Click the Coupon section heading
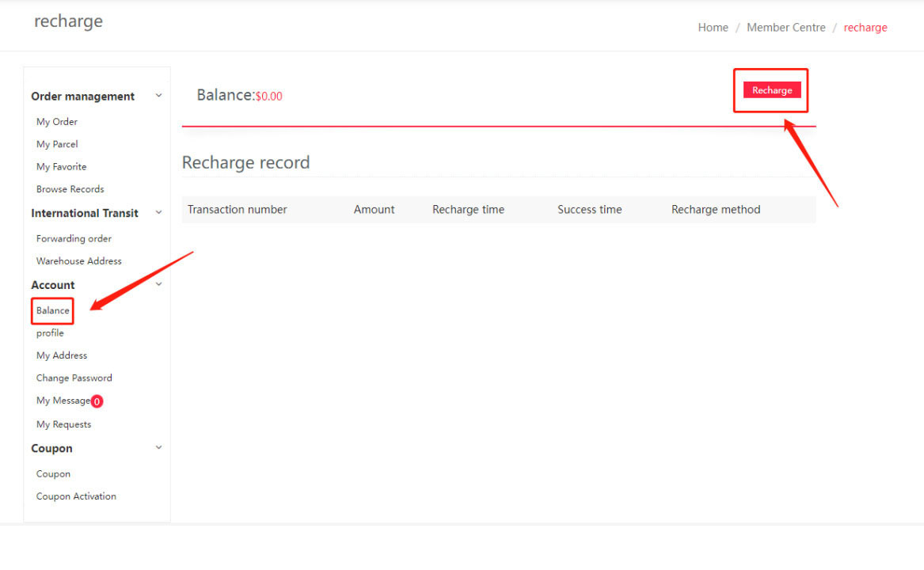 tap(51, 448)
